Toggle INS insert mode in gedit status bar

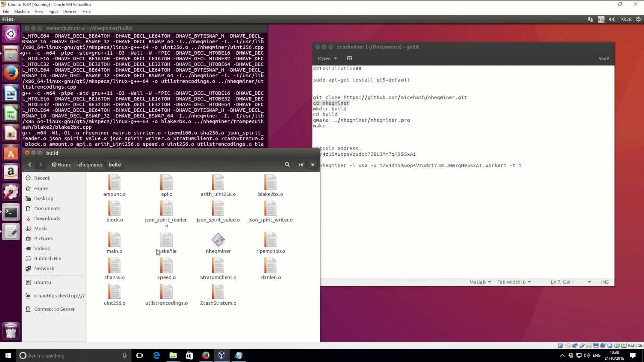pyautogui.click(x=605, y=282)
